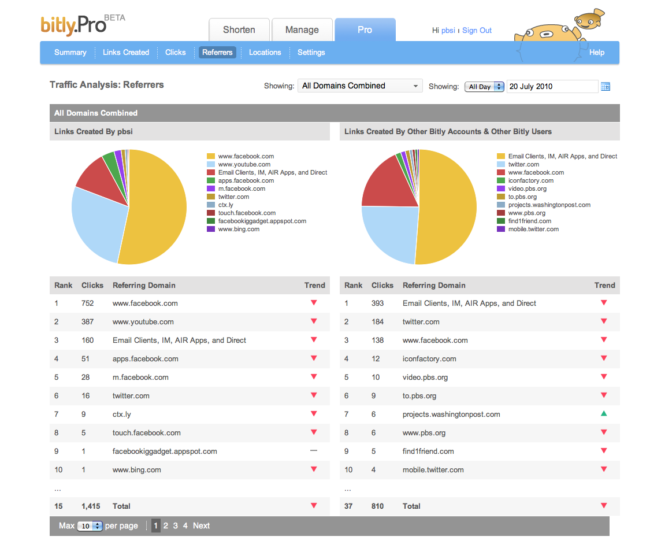This screenshot has height=551, width=650.
Task: Click trend arrow for ctx.ly row
Action: [314, 414]
